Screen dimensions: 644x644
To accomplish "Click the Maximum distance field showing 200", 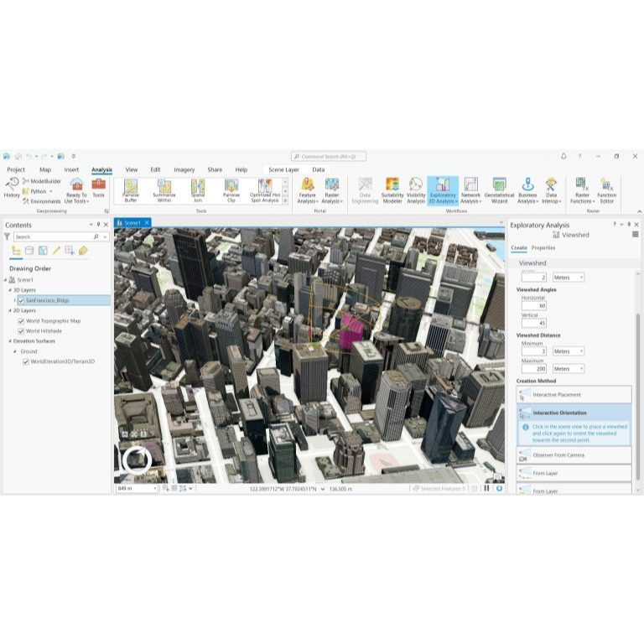I will (533, 369).
